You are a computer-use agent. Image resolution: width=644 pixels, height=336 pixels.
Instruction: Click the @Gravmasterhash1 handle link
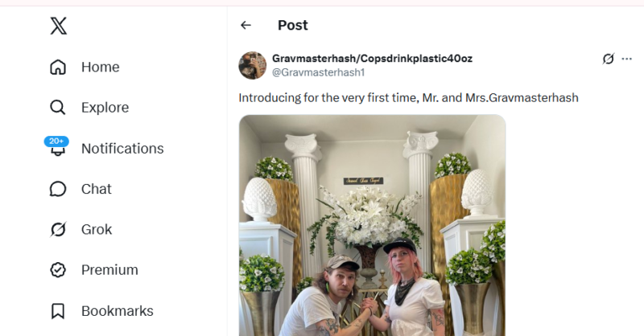point(318,72)
